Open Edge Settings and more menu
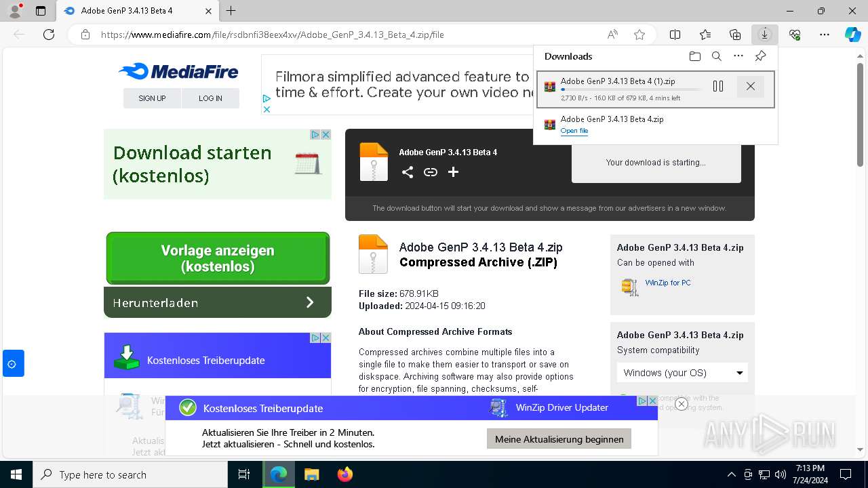This screenshot has width=868, height=488. point(825,35)
